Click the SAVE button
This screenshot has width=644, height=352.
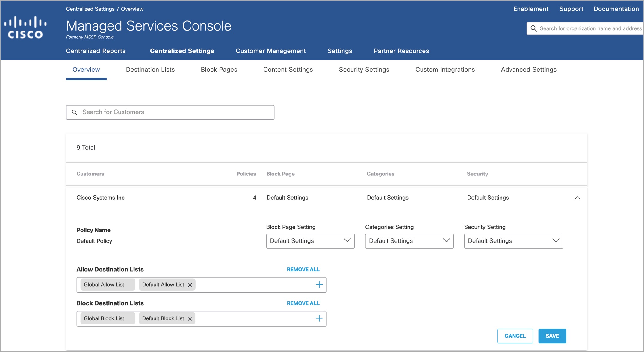click(552, 336)
